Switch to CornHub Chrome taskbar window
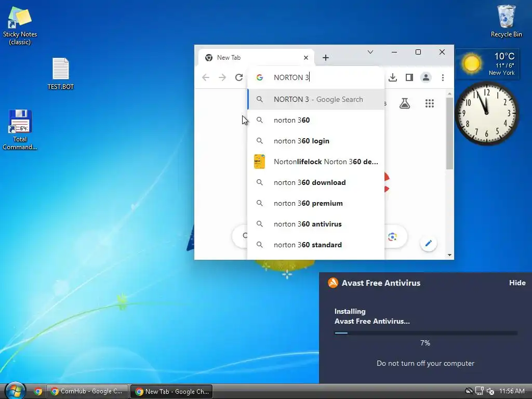 pos(87,391)
